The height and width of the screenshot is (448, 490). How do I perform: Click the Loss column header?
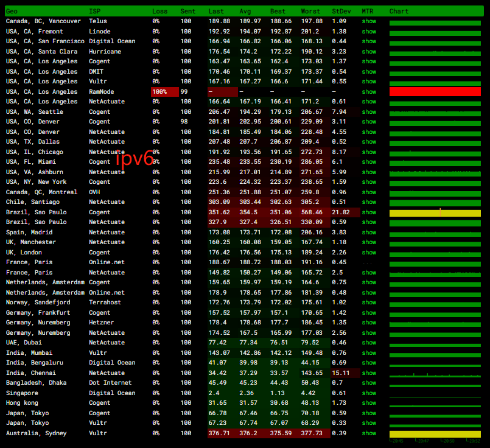coord(159,11)
